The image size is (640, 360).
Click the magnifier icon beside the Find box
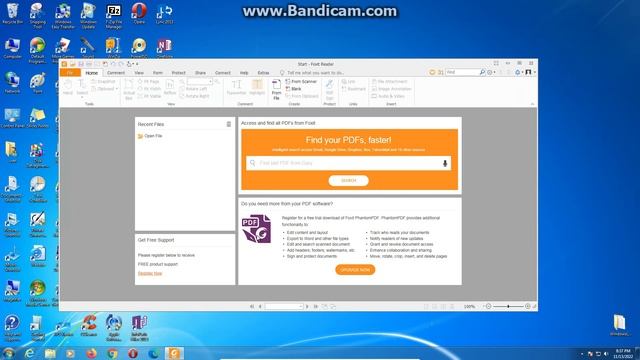click(x=482, y=72)
